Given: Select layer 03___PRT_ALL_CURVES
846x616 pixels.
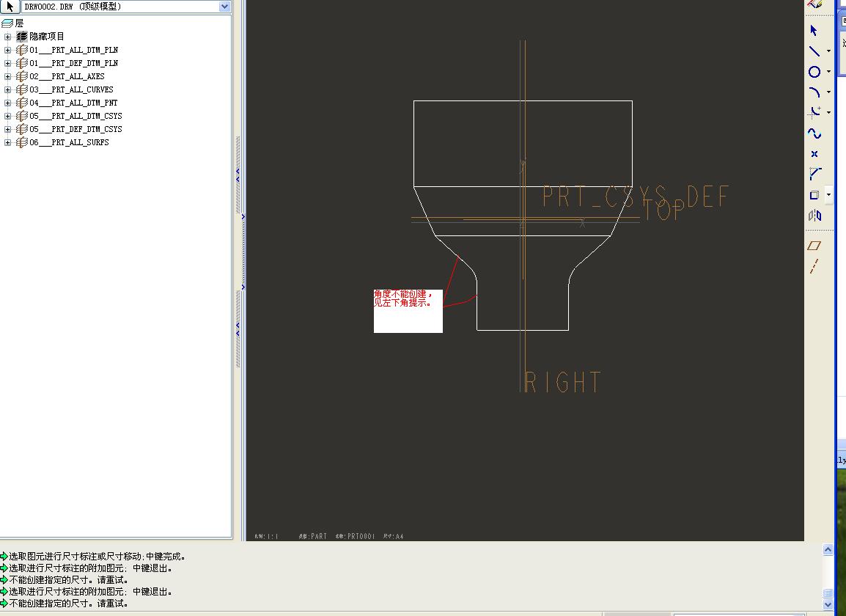Looking at the screenshot, I should coord(71,89).
